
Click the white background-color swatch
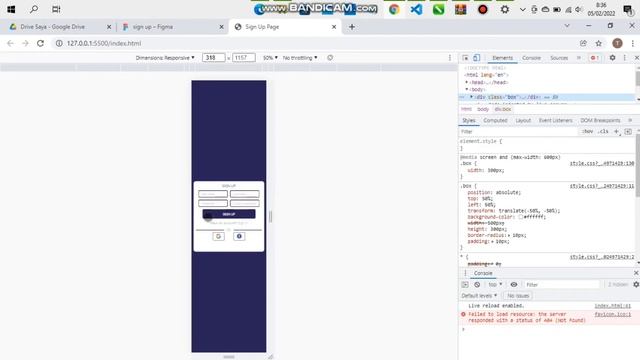coord(521,217)
